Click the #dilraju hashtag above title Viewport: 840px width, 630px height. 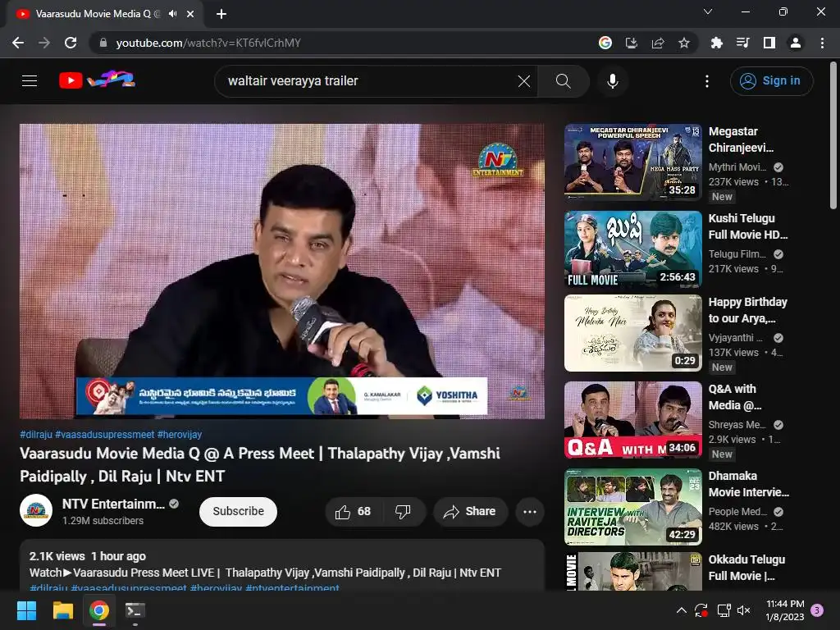click(36, 435)
